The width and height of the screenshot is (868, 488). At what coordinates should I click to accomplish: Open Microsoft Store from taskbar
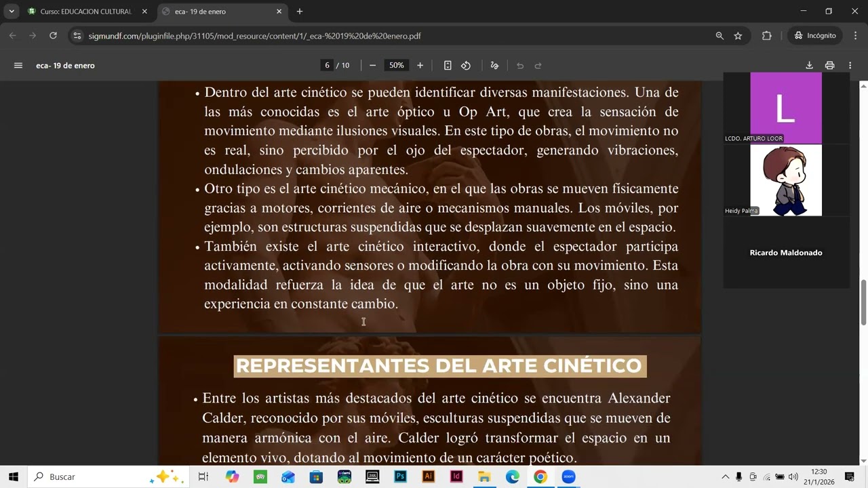point(316,476)
